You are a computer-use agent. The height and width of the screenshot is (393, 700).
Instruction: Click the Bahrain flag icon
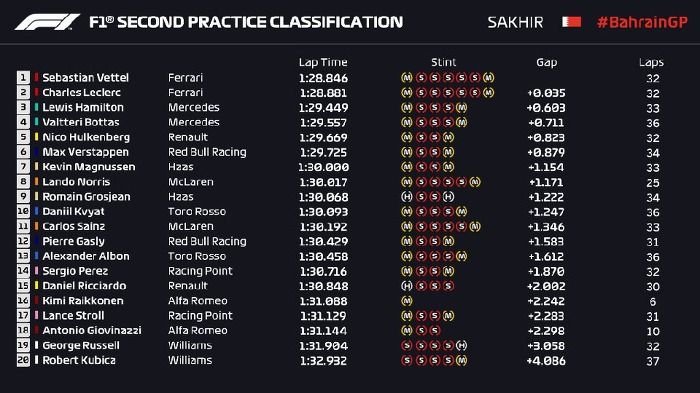click(571, 22)
